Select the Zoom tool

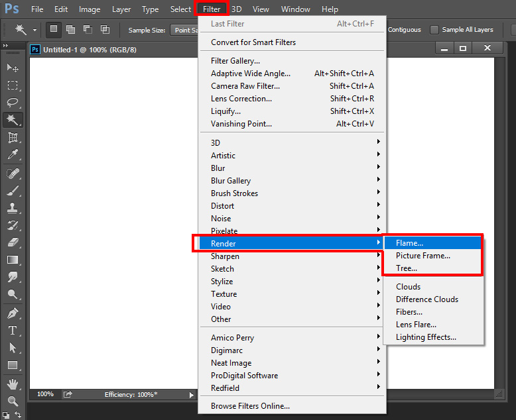pos(13,401)
